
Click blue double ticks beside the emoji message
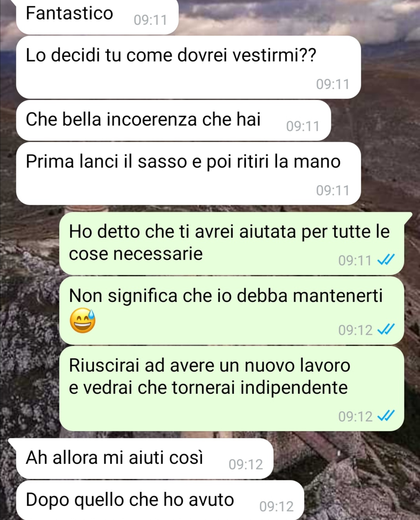(386, 330)
